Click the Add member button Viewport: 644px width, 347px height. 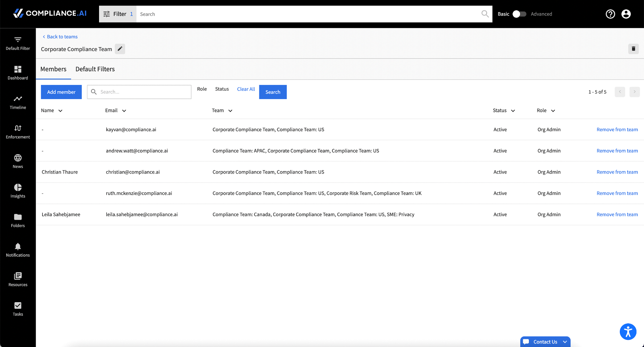[61, 92]
